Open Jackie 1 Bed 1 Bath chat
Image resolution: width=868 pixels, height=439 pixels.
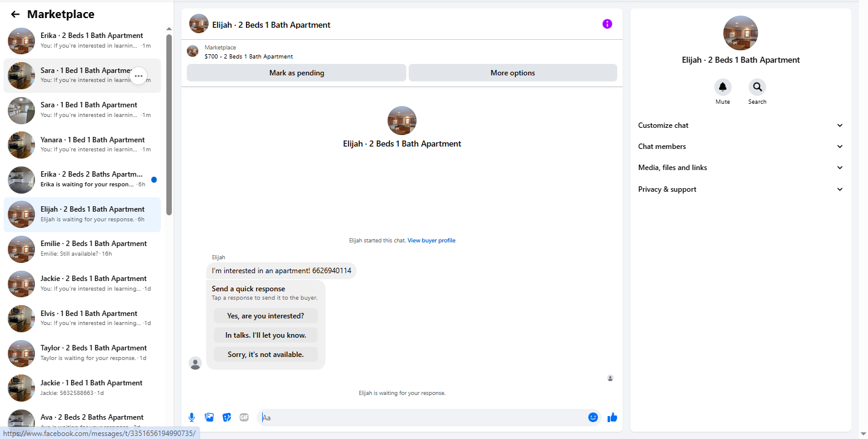click(x=83, y=388)
